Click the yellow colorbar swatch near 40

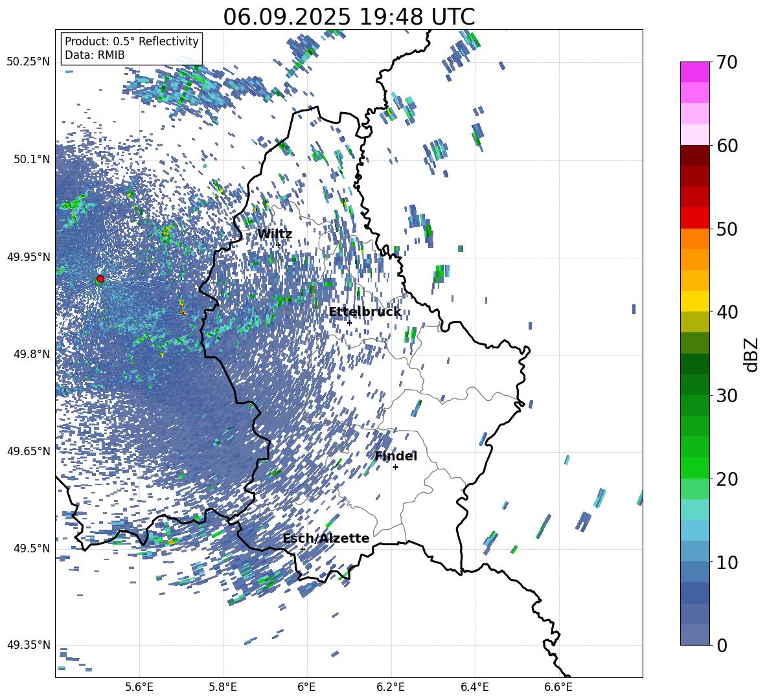[695, 301]
